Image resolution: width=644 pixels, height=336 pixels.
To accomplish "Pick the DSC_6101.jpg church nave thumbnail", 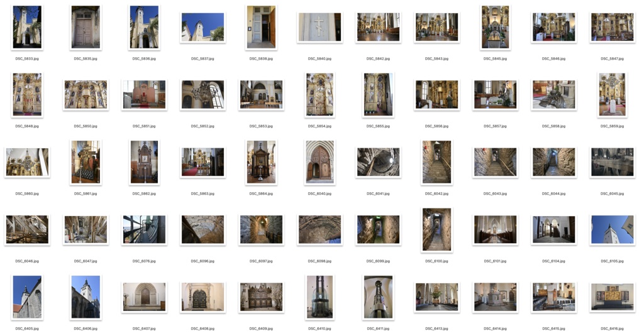I will coord(496,229).
